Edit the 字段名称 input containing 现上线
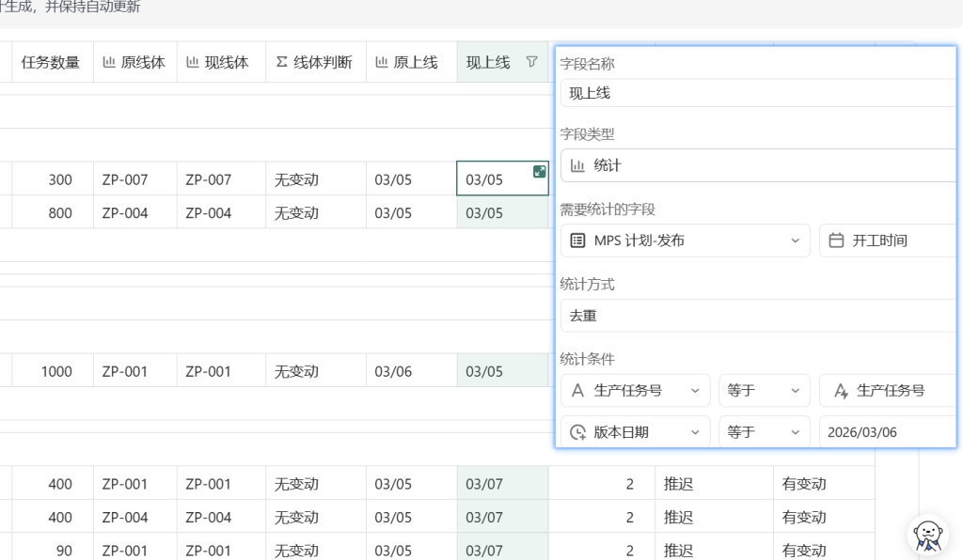Viewport: 963px width, 560px height. click(758, 93)
